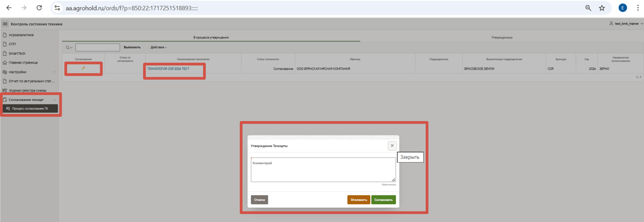644x222 pixels.
Task: Open the Chrome profile avatar icon
Action: pos(622,8)
